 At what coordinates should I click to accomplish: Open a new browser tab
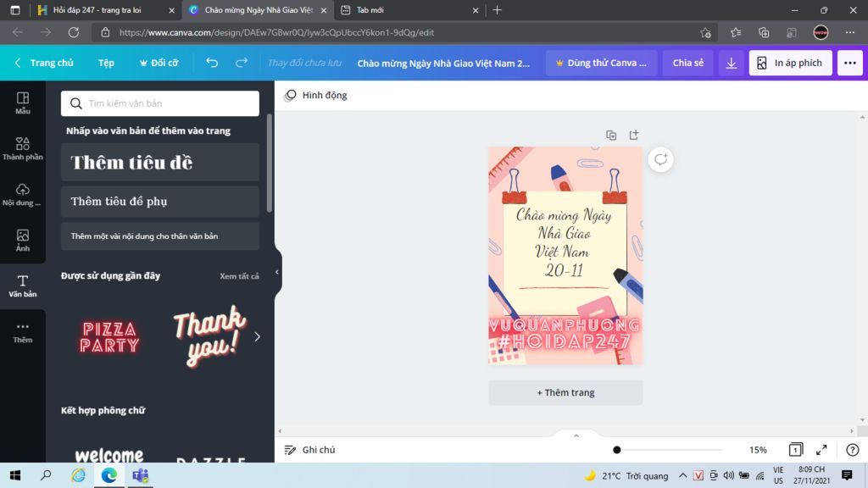pos(497,10)
